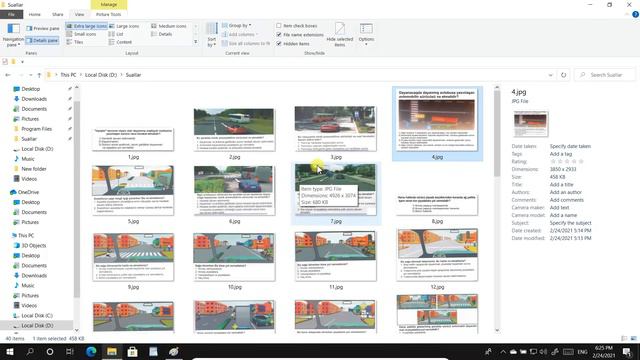The width and height of the screenshot is (640, 360).
Task: Select Small icons layout
Action: coord(81,34)
